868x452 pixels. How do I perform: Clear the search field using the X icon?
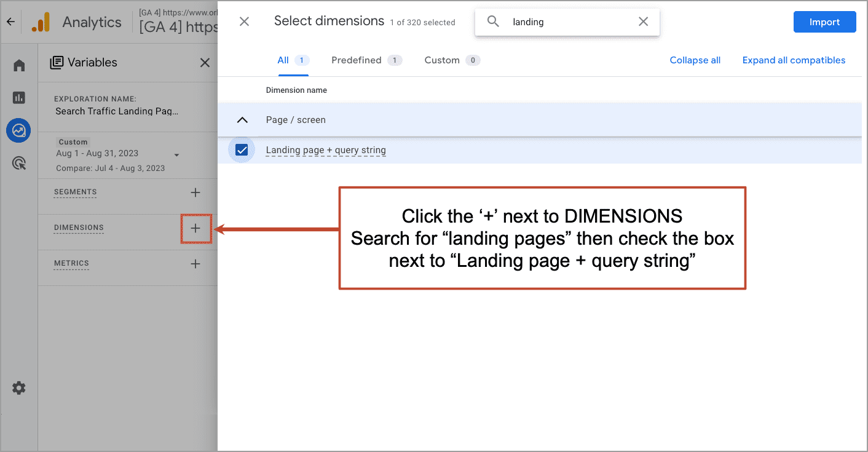point(643,22)
